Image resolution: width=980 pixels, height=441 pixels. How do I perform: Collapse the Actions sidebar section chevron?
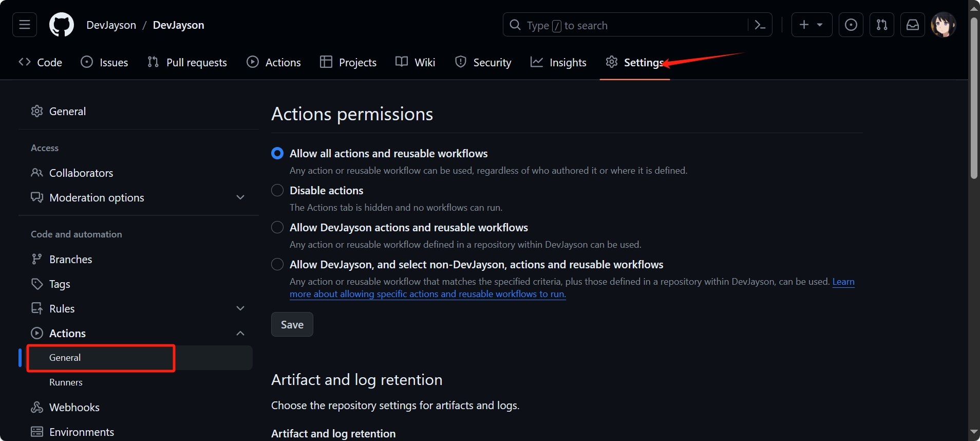pos(240,333)
